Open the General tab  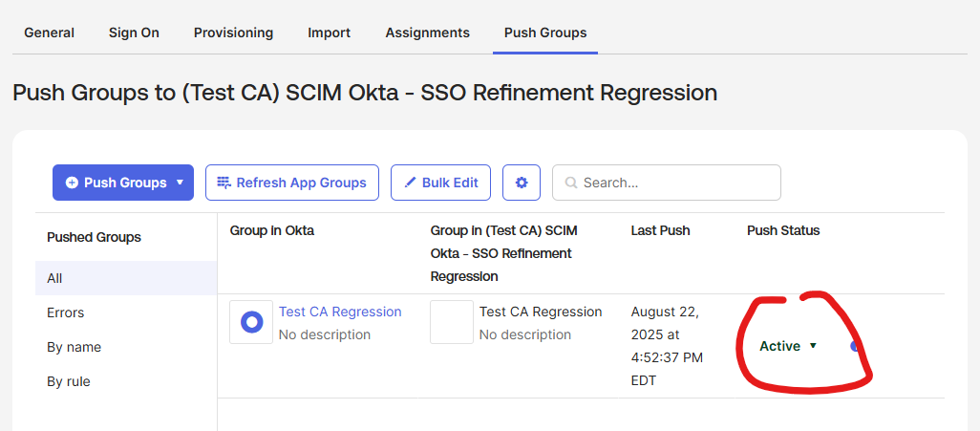click(49, 32)
